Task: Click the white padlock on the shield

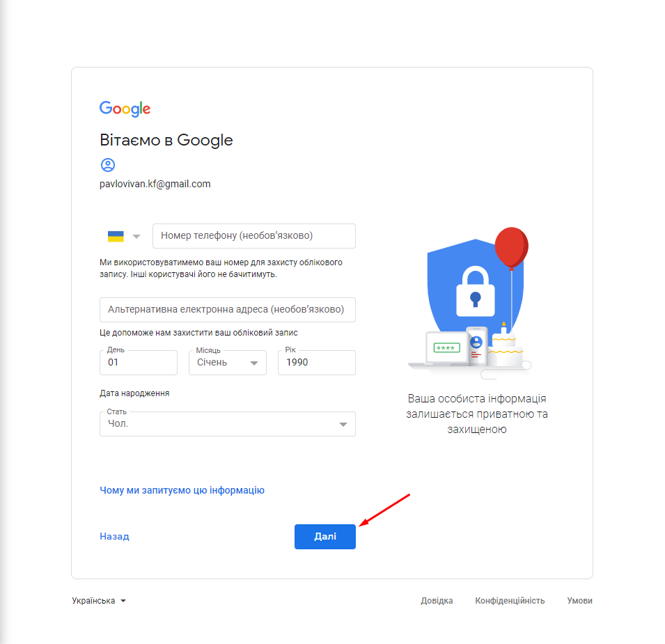Action: coord(476,291)
